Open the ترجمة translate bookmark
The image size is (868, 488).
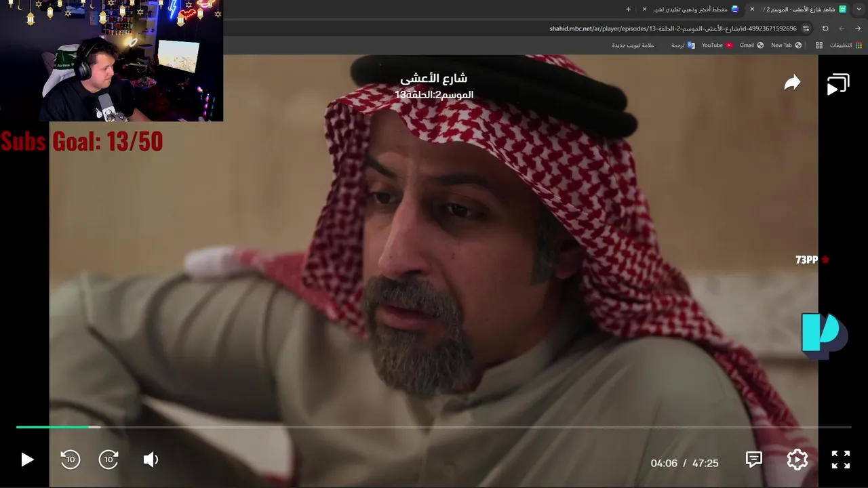683,45
